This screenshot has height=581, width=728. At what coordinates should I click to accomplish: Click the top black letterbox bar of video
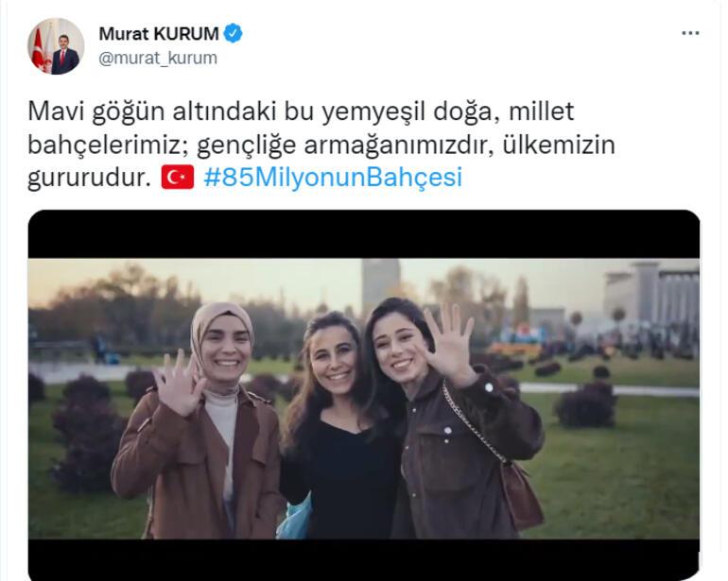coord(364,234)
